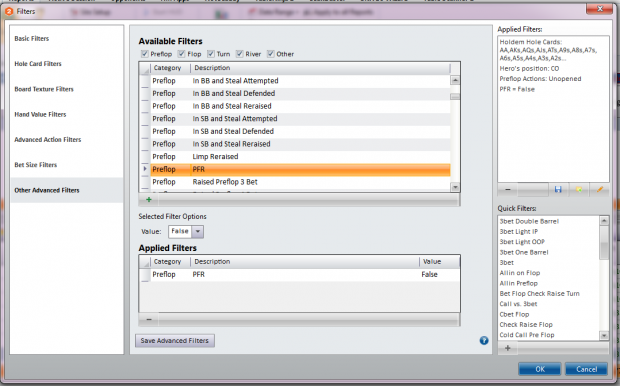This screenshot has width=620, height=386.
Task: Click the blue help question mark icon
Action: point(484,341)
